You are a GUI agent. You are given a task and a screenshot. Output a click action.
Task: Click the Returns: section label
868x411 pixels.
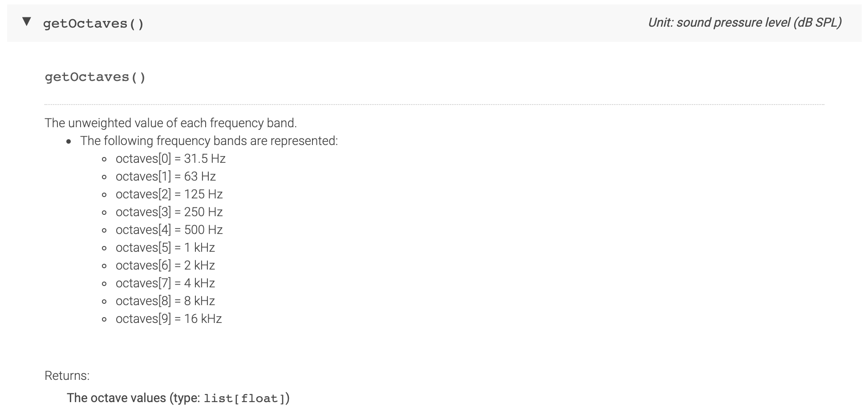click(x=66, y=376)
